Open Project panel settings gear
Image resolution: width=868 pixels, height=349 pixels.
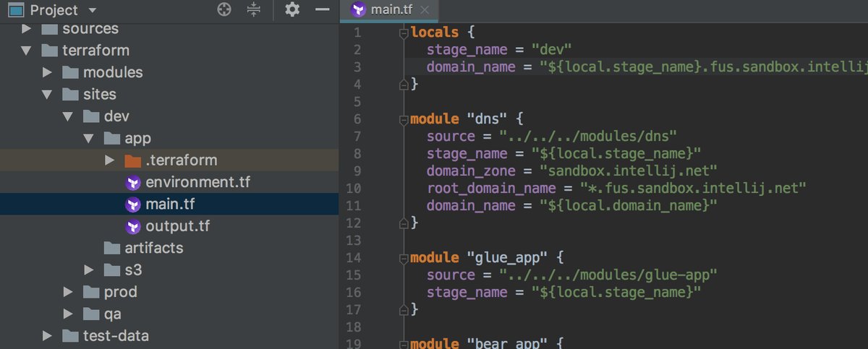pyautogui.click(x=292, y=9)
